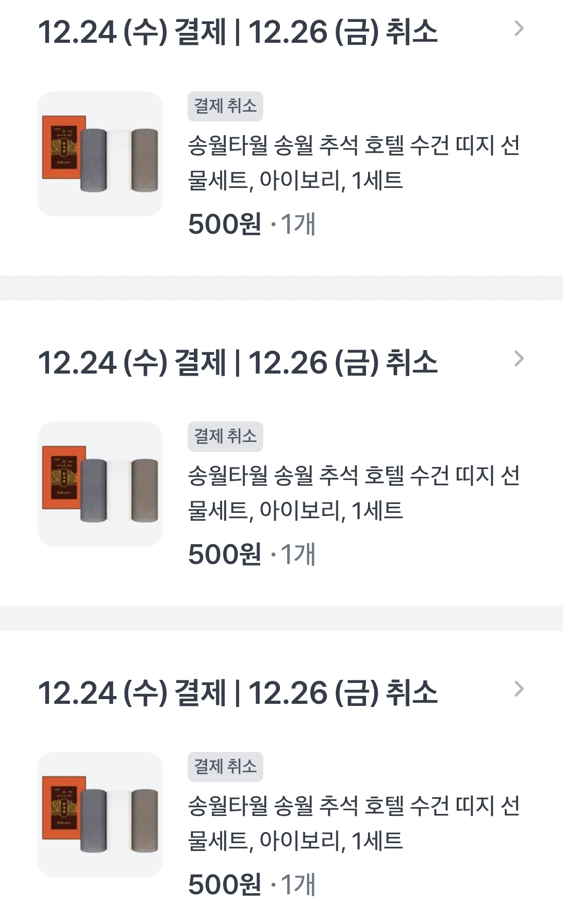Tap the 1개 quantity in first order

point(298,224)
